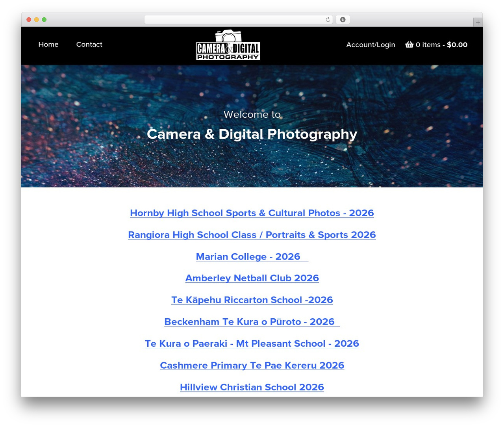The image size is (504, 427).
Task: Choose Cashmere Primary Te Pae Kereru 2026
Action: pyautogui.click(x=252, y=366)
